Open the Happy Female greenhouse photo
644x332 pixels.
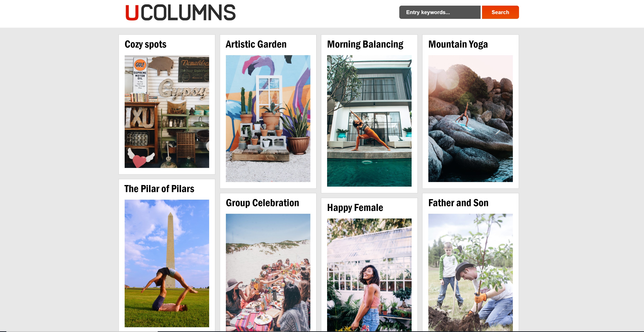369,275
